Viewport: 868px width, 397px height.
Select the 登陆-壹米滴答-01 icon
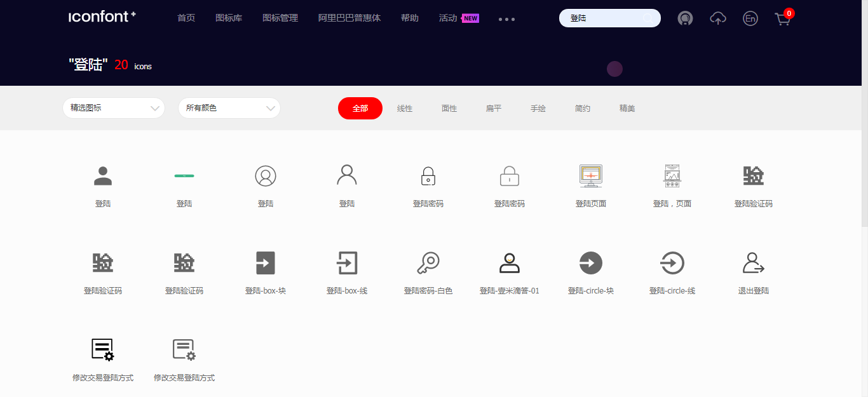click(510, 262)
